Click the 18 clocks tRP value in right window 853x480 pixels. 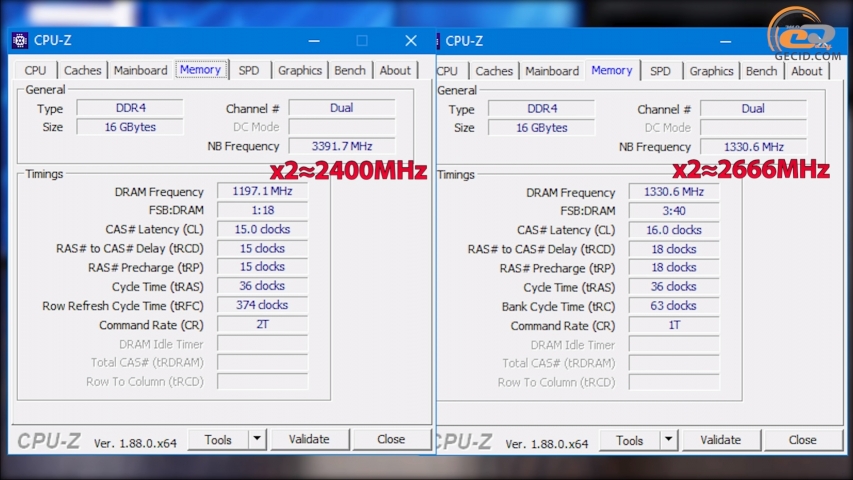674,268
